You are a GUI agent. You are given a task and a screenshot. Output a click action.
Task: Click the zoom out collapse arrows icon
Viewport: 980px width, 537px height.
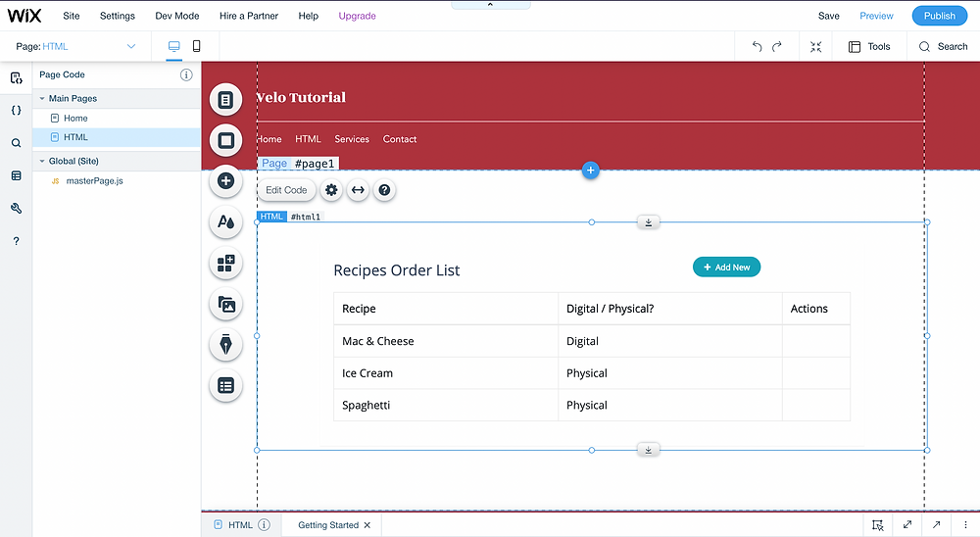(815, 46)
